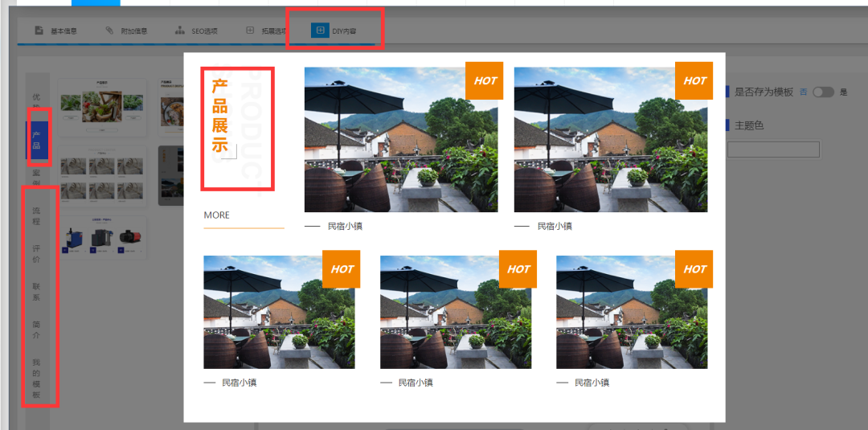Click the MORE link in preview
This screenshot has width=868, height=430.
(217, 215)
